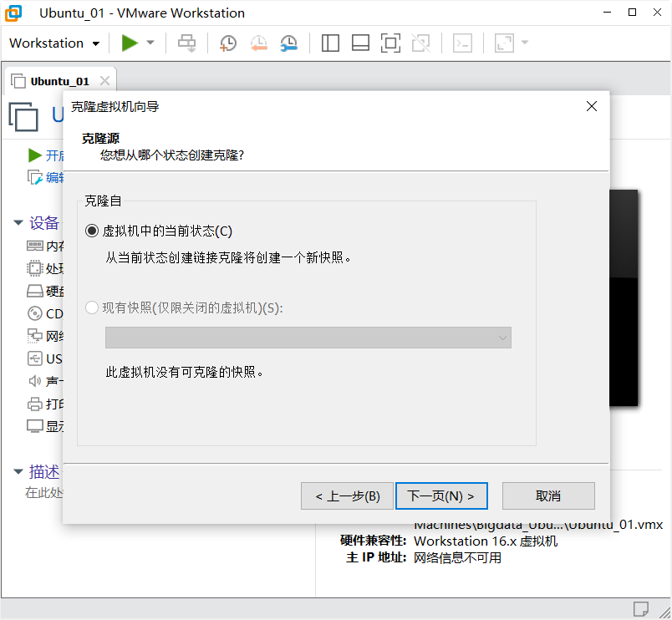Open the stretch display dropdown arrow
Screen dimensions: 672x620
525,43
